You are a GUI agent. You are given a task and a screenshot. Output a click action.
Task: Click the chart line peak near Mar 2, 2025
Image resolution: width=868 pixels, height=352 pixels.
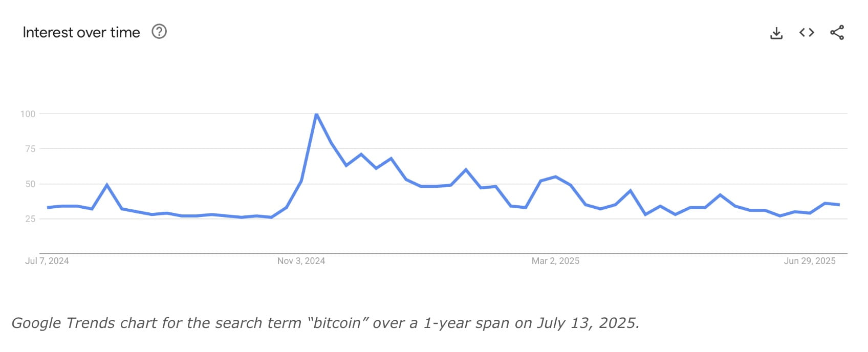click(555, 177)
